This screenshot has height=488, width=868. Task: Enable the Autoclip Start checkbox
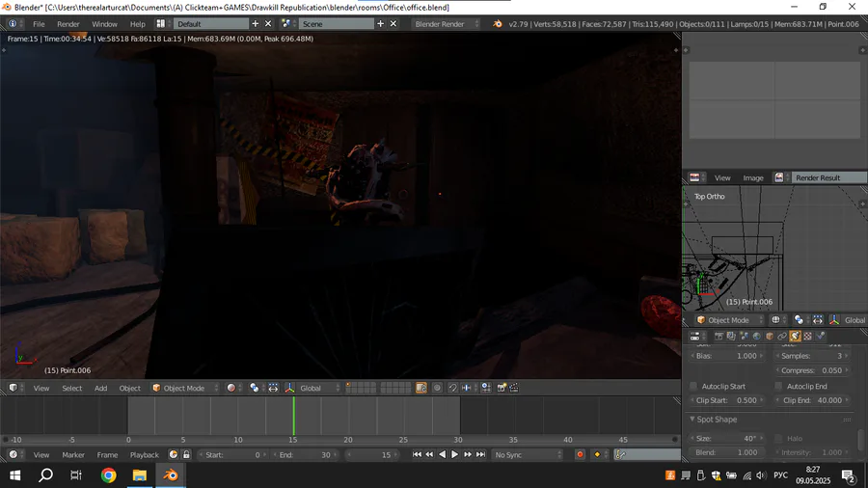point(693,386)
